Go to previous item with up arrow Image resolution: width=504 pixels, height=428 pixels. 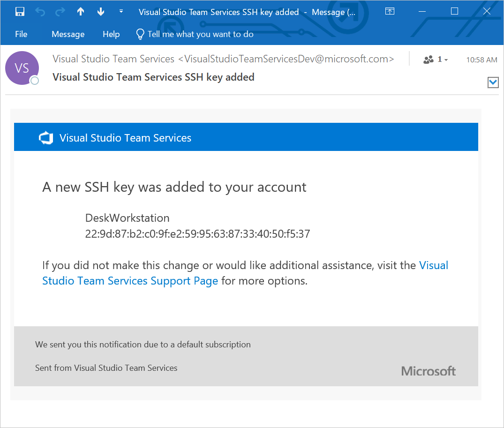81,12
